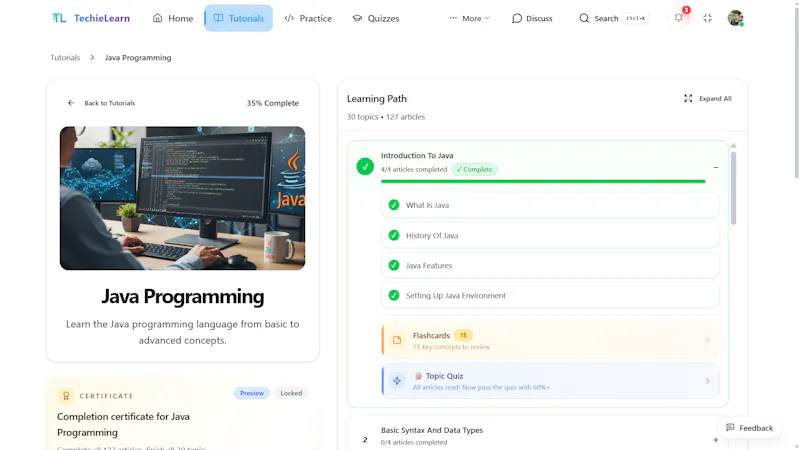Click the scroll-up arrow of Learning Path list
800x450 pixels.
coord(733,146)
